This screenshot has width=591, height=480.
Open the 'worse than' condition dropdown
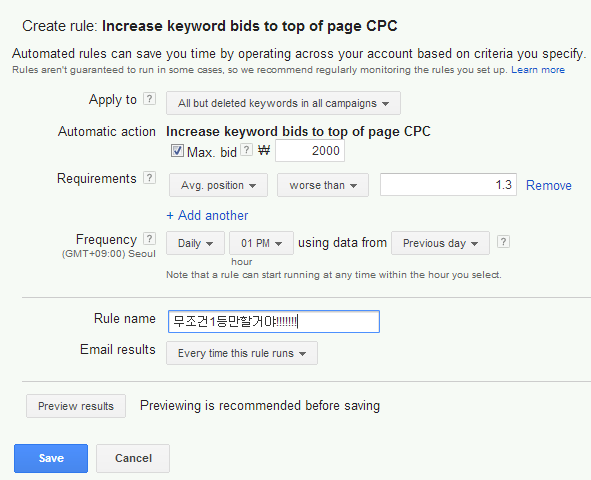click(x=323, y=185)
